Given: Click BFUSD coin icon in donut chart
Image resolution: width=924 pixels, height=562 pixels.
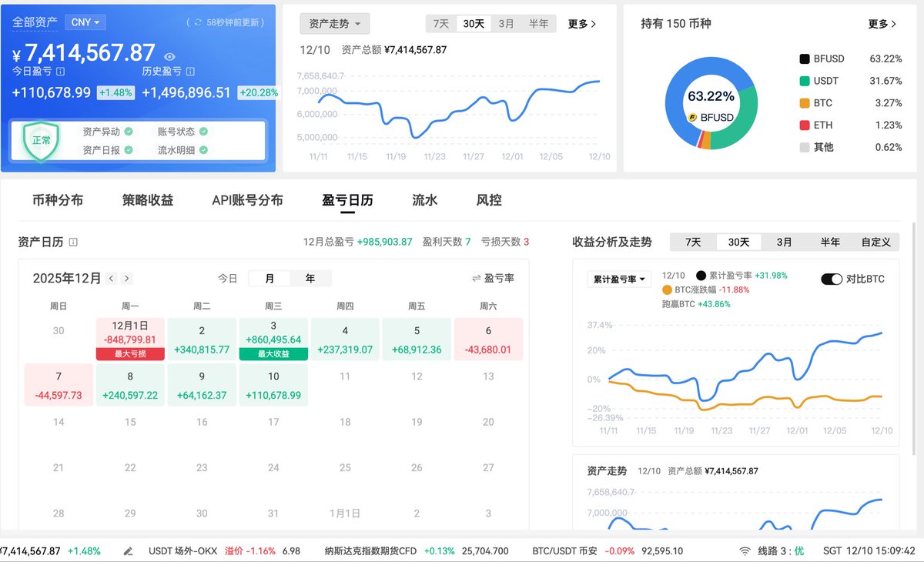Looking at the screenshot, I should 693,118.
